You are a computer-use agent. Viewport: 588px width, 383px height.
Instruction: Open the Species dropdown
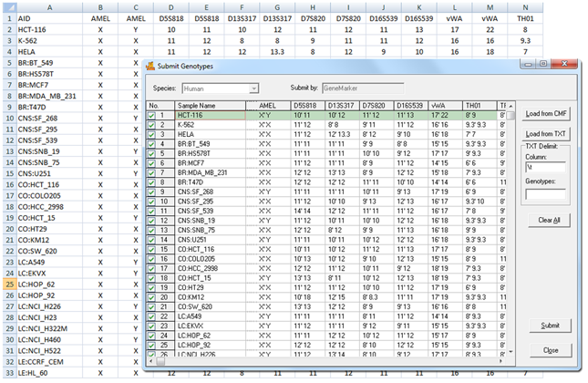253,88
